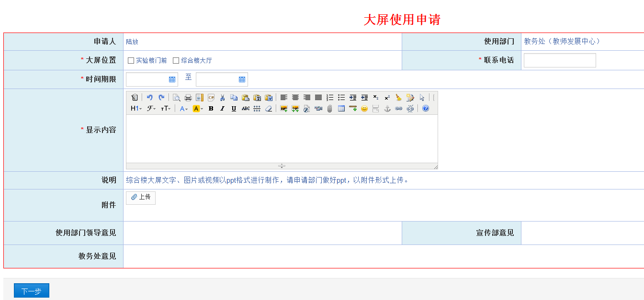
Task: Toggle bold text formatting
Action: (211, 109)
